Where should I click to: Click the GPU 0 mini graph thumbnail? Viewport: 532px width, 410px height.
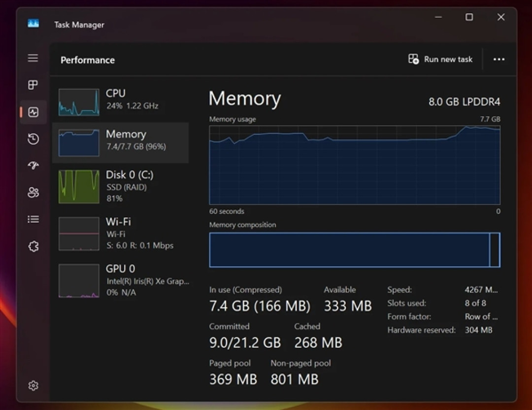click(x=79, y=281)
